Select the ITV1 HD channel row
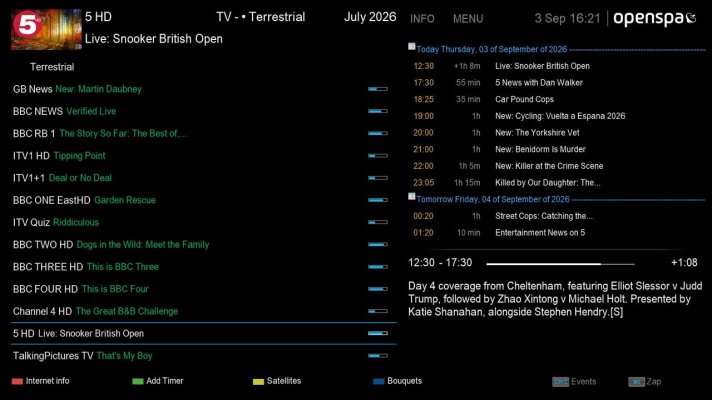The width and height of the screenshot is (712, 400). (203, 156)
